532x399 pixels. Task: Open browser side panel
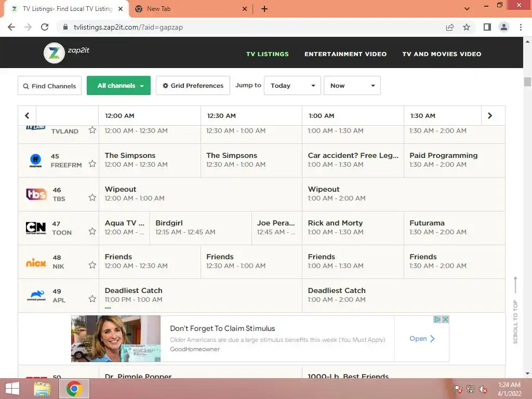click(487, 27)
